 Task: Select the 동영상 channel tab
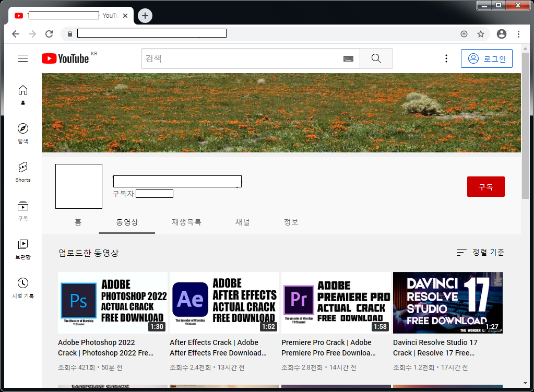tap(127, 222)
